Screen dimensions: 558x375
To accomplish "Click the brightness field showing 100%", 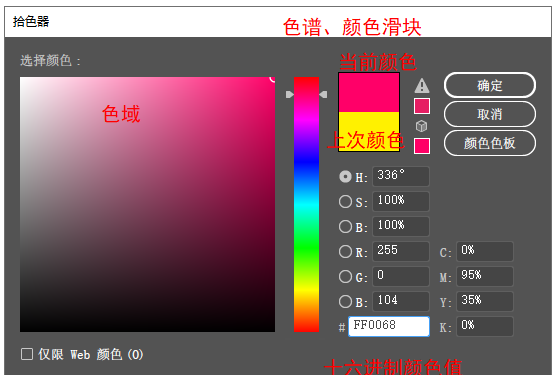I will [401, 226].
